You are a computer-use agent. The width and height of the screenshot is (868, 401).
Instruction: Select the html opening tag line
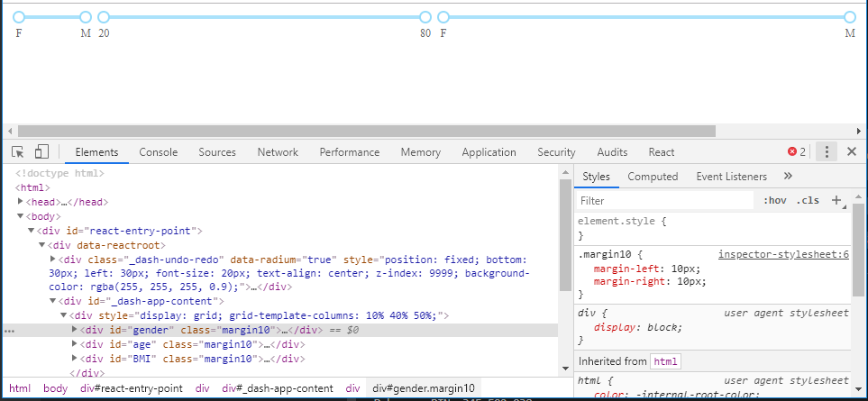(32, 187)
